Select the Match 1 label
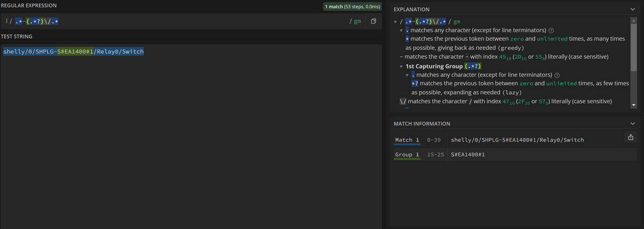 coord(407,140)
